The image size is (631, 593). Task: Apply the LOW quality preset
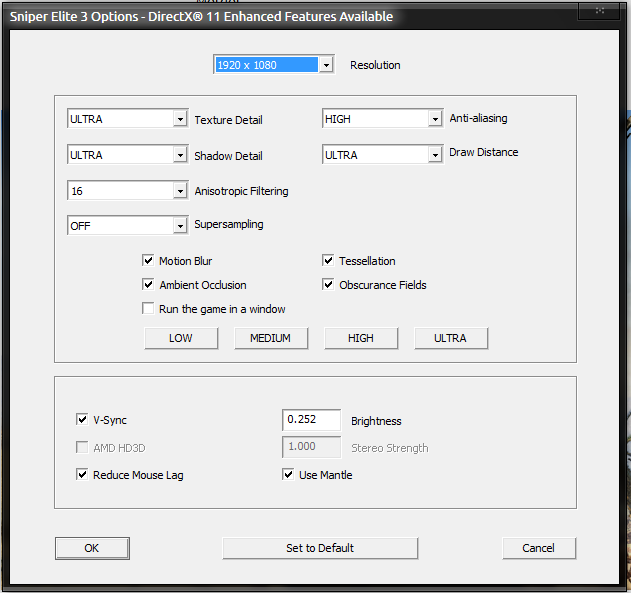(181, 338)
